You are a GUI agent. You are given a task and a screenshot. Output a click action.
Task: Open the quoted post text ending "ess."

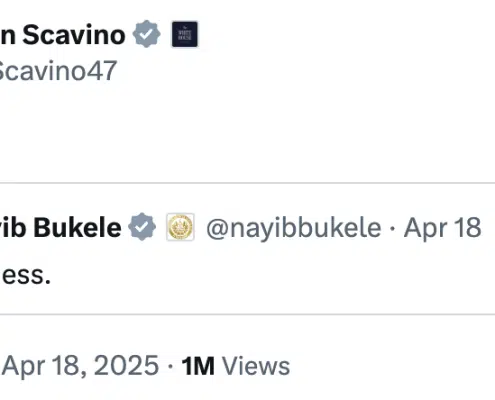pos(26,276)
